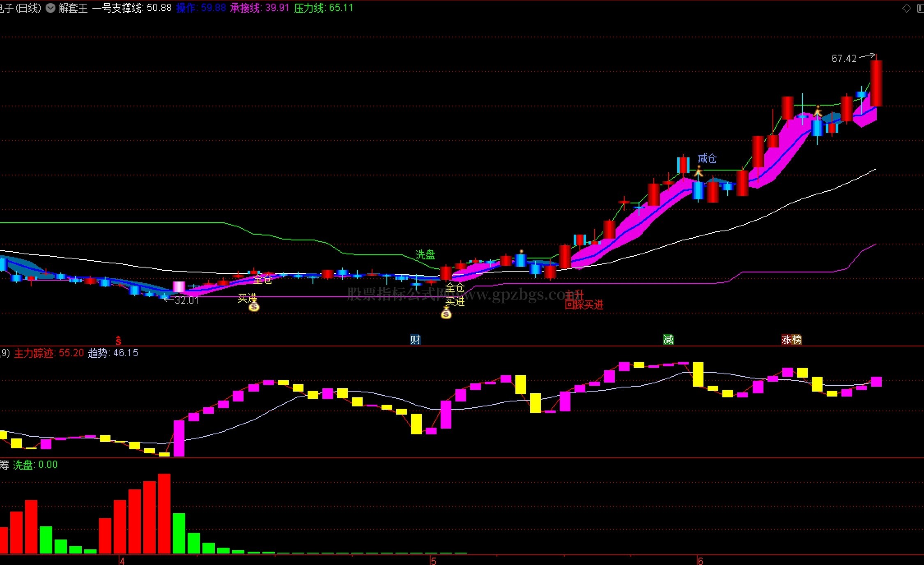Click the month 6 date axis marker
Image resolution: width=924 pixels, height=565 pixels.
[x=701, y=561]
